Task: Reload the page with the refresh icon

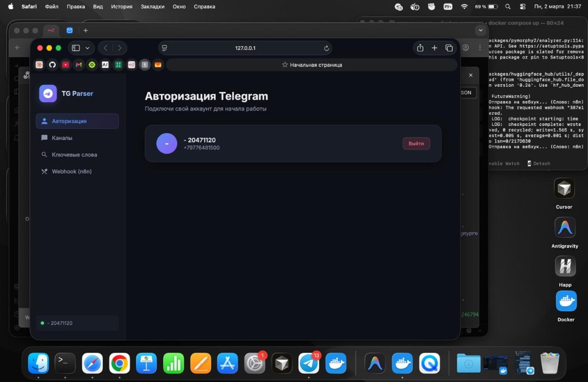Action: (x=326, y=48)
